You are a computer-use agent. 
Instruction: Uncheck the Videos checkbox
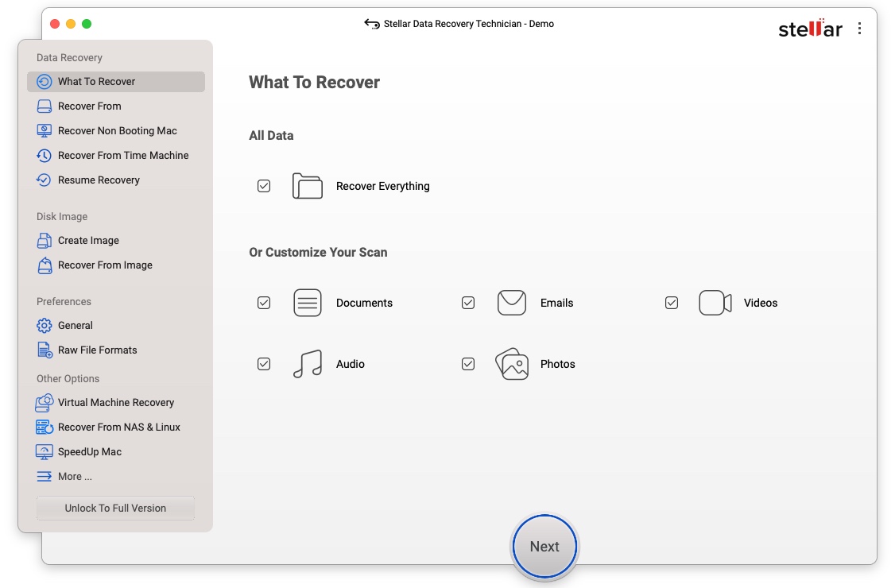(x=672, y=303)
